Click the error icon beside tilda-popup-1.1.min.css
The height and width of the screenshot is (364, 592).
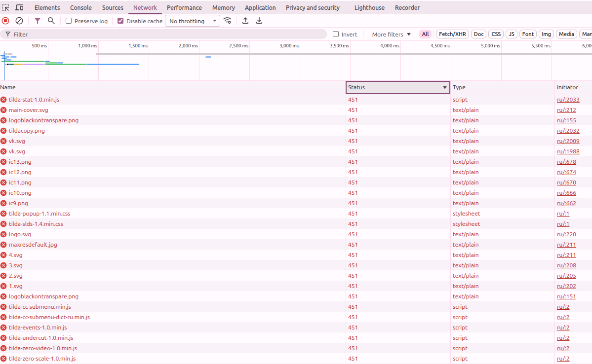pos(3,214)
